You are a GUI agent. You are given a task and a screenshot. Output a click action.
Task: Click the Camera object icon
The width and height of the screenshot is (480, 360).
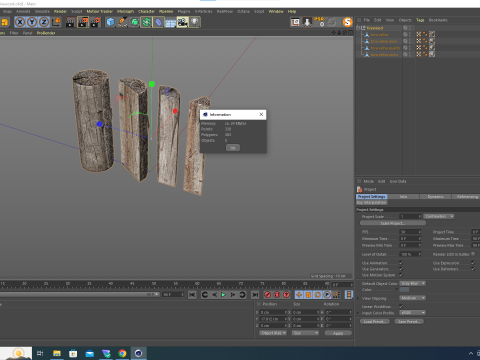pos(182,22)
